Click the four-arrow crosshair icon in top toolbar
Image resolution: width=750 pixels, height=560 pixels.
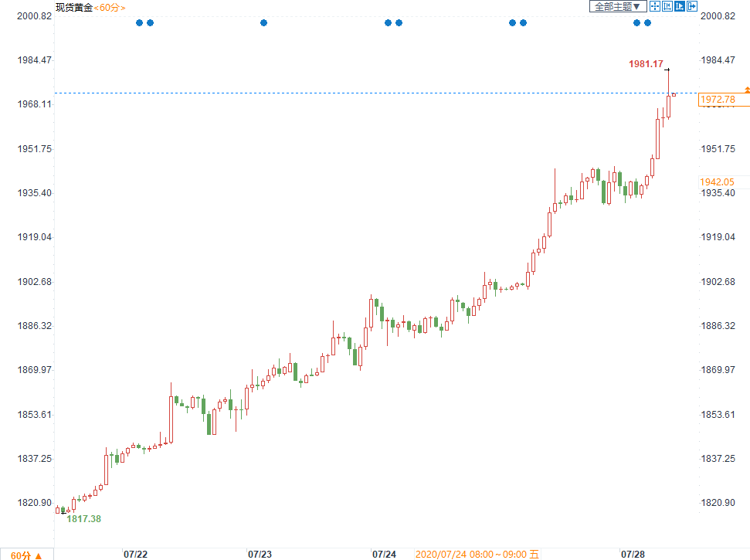(655, 7)
